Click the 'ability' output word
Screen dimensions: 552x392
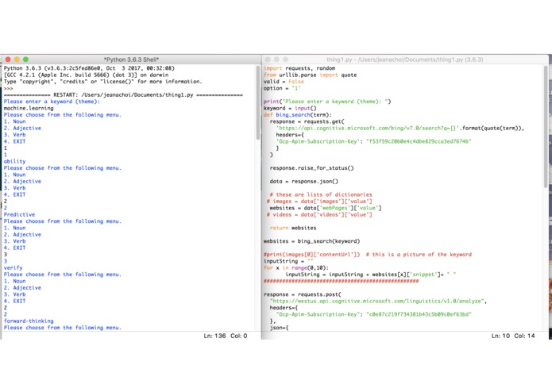point(15,161)
